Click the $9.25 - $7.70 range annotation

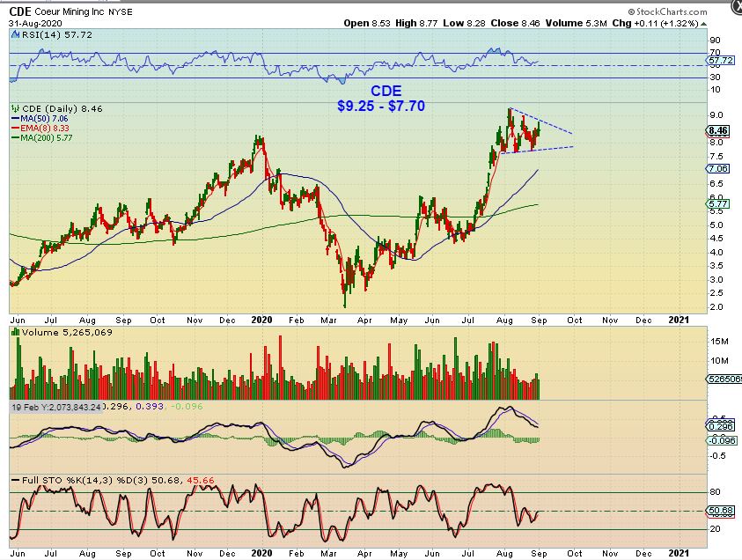click(381, 106)
